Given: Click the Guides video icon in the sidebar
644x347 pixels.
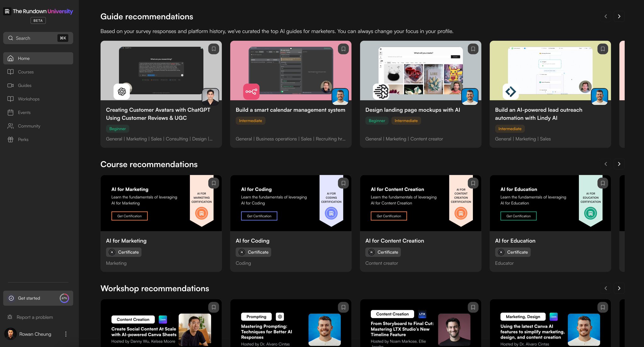Looking at the screenshot, I should (x=11, y=85).
